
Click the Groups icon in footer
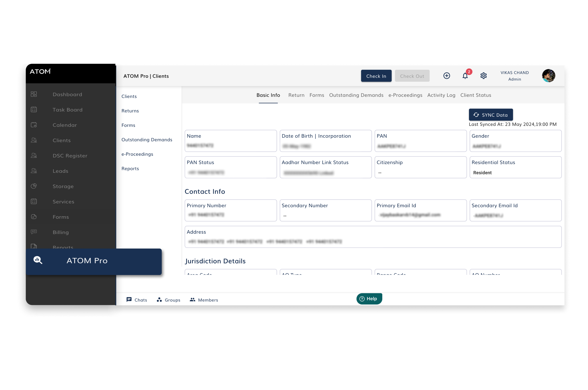pyautogui.click(x=159, y=300)
